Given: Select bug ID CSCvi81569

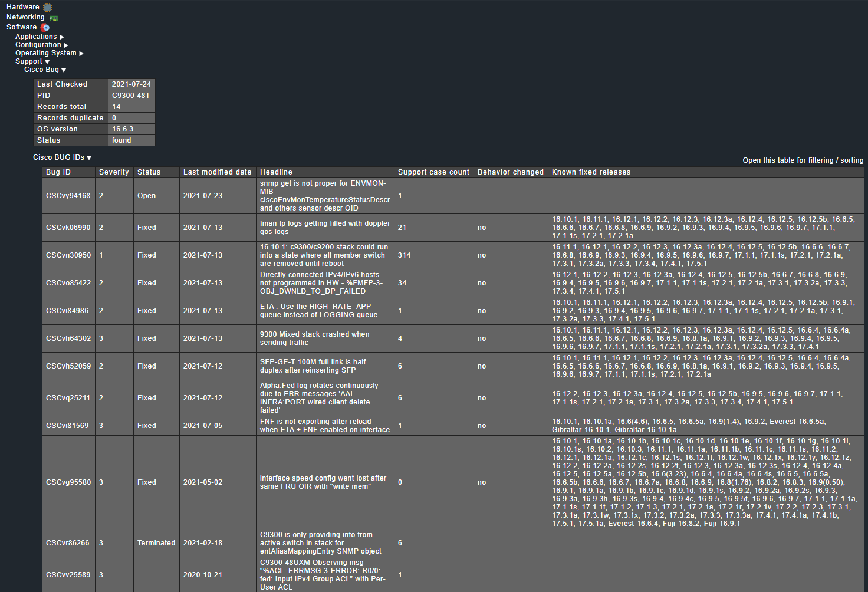Looking at the screenshot, I should pyautogui.click(x=67, y=426).
